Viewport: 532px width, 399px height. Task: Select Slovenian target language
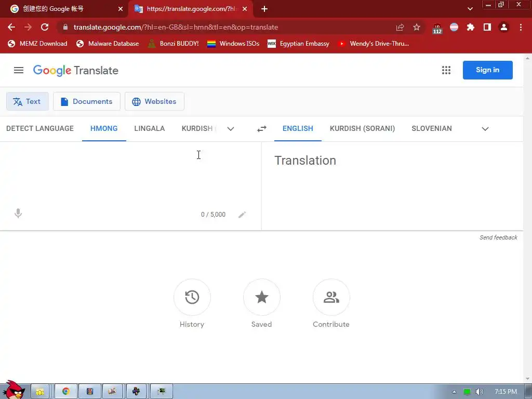(432, 129)
